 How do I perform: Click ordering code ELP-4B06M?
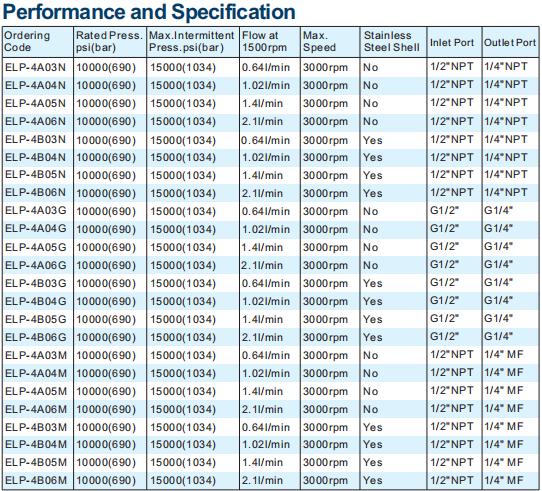point(36,480)
